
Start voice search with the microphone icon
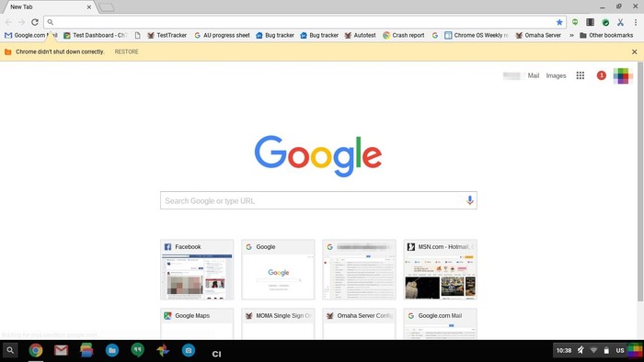pos(470,200)
